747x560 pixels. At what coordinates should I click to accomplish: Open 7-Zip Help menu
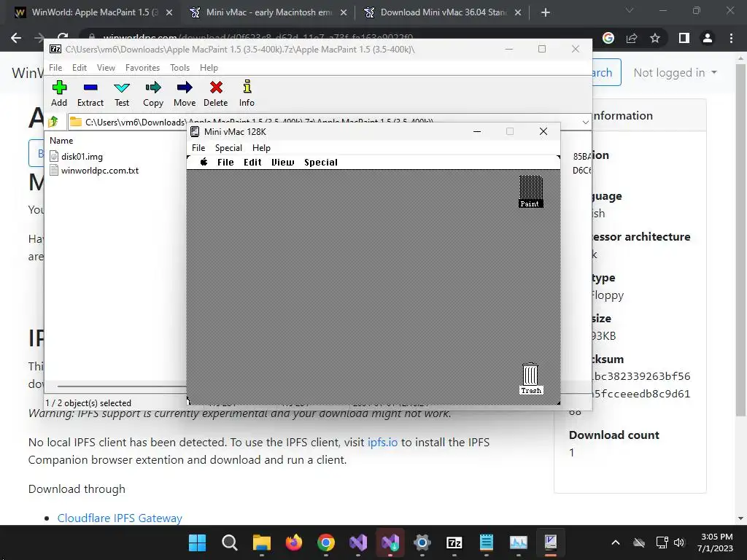[x=209, y=68]
